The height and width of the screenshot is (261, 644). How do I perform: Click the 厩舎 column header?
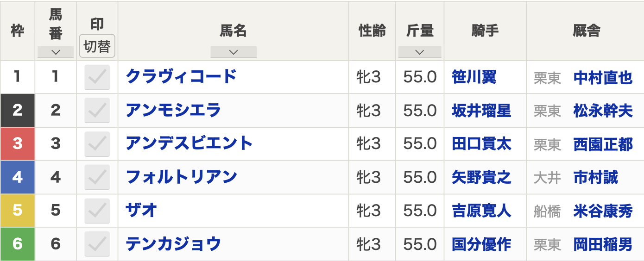click(x=585, y=31)
